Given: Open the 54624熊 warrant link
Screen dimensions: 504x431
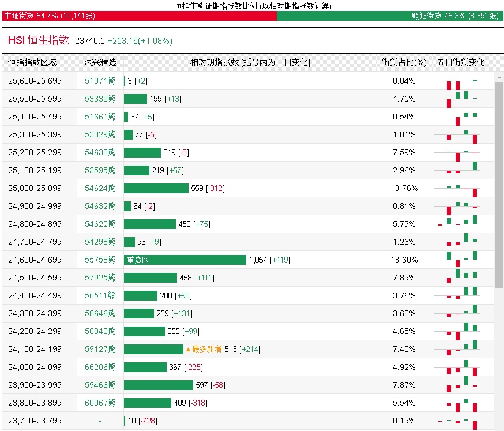Looking at the screenshot, I should 100,188.
